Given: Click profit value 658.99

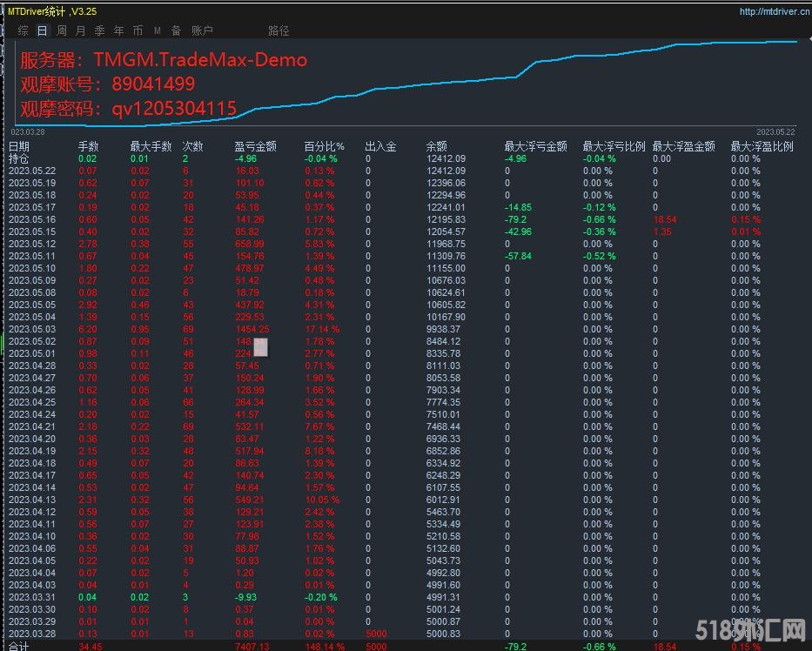Looking at the screenshot, I should [x=250, y=244].
